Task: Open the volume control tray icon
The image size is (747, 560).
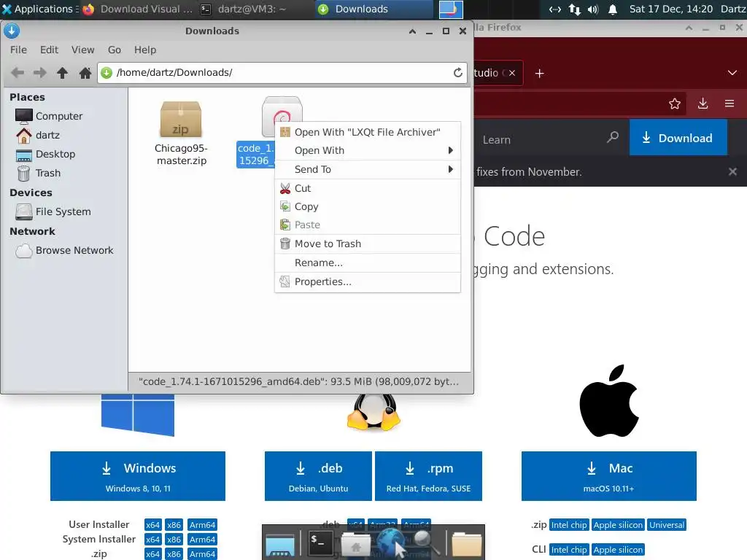Action: (593, 9)
